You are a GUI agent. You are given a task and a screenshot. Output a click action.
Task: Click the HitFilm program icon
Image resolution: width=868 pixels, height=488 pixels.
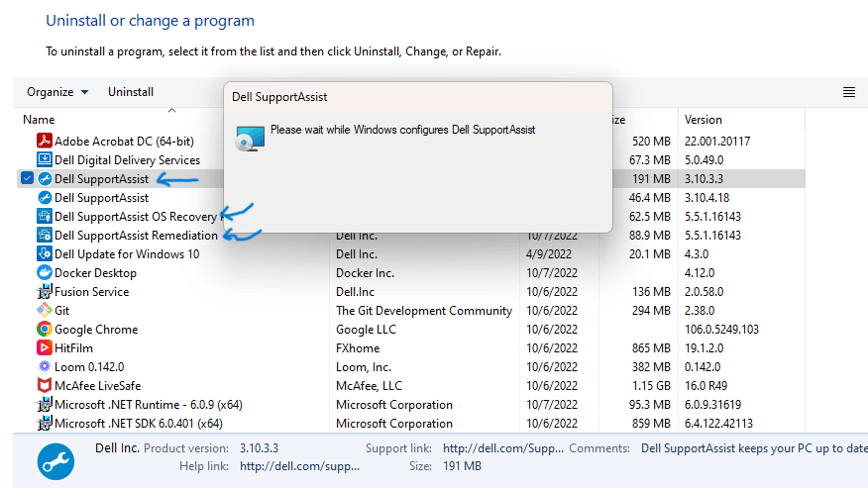pos(45,348)
